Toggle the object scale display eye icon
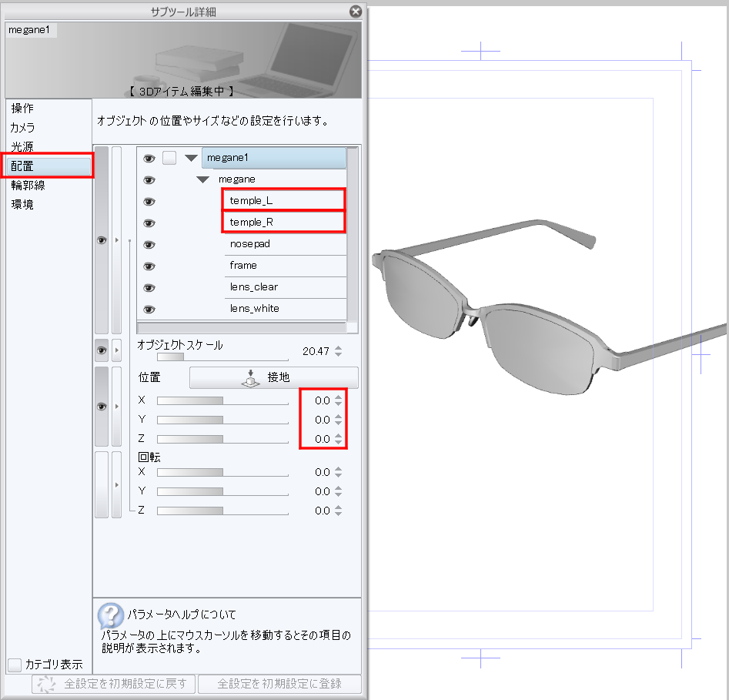 (x=101, y=350)
